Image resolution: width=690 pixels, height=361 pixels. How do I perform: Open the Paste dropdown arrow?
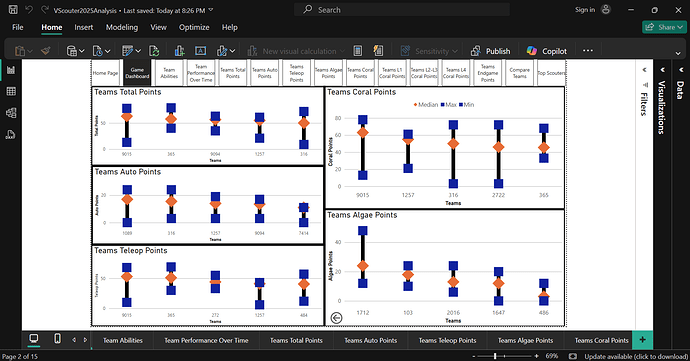(30, 52)
